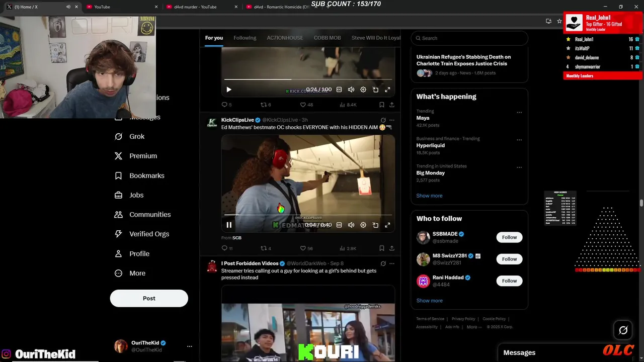644x362 pixels.
Task: Toggle captions on the KickClipsLive video
Action: (x=339, y=225)
